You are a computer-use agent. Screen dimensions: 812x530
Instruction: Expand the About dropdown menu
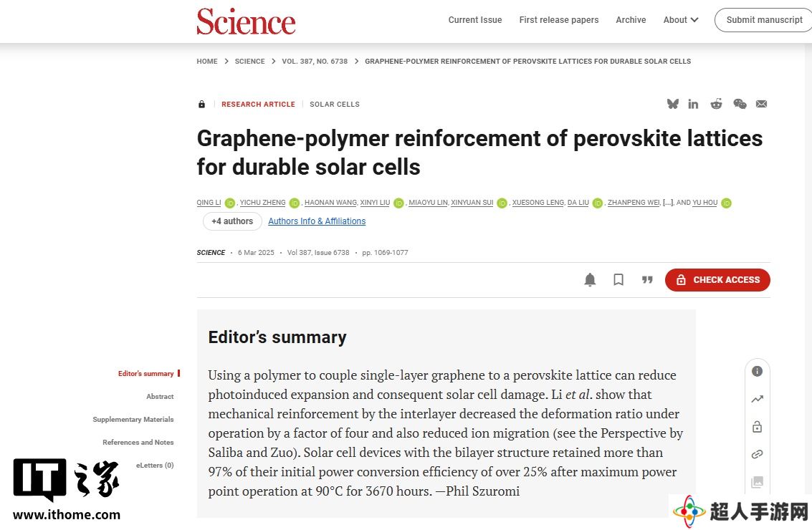click(x=681, y=20)
